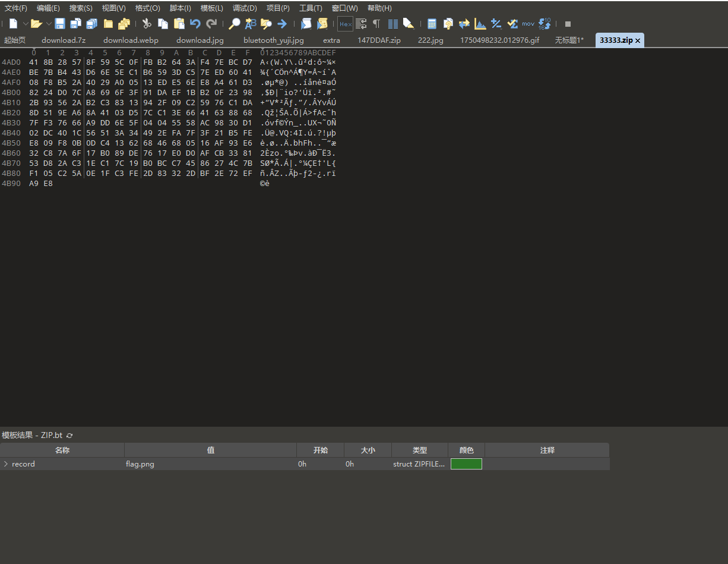Open the Find magnifier tool
Viewport: 728px width, 564px height.
[235, 24]
